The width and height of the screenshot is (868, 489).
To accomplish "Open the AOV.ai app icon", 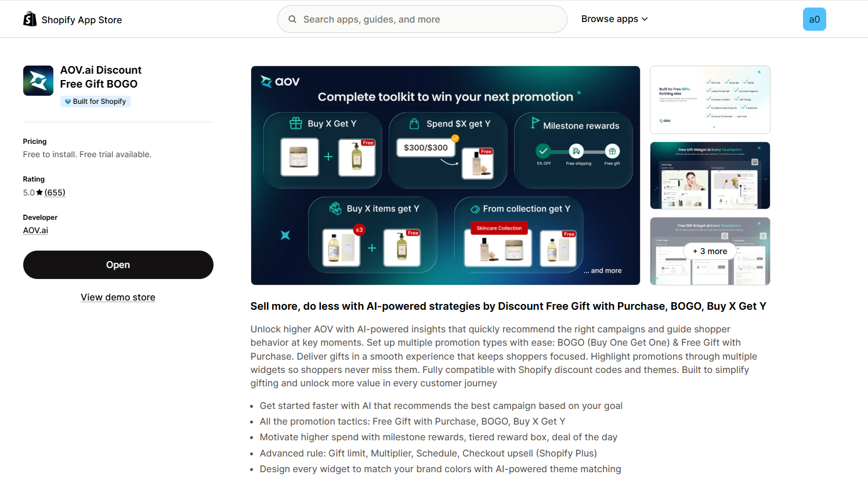I will click(38, 80).
